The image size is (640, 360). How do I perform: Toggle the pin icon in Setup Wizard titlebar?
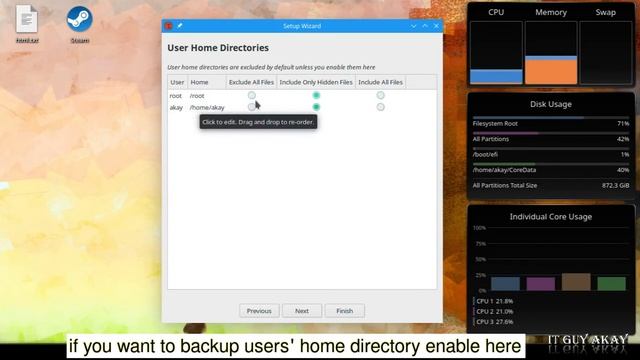pyautogui.click(x=180, y=26)
